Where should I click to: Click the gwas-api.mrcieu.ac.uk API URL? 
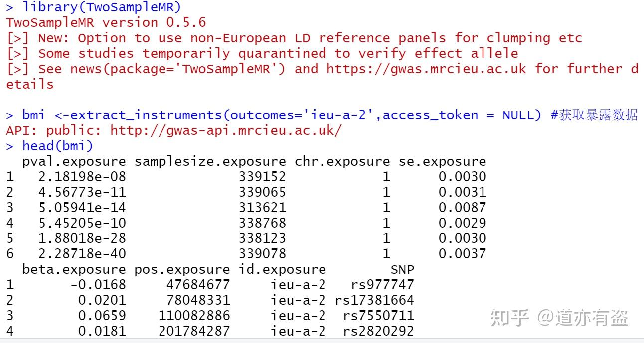pyautogui.click(x=226, y=131)
